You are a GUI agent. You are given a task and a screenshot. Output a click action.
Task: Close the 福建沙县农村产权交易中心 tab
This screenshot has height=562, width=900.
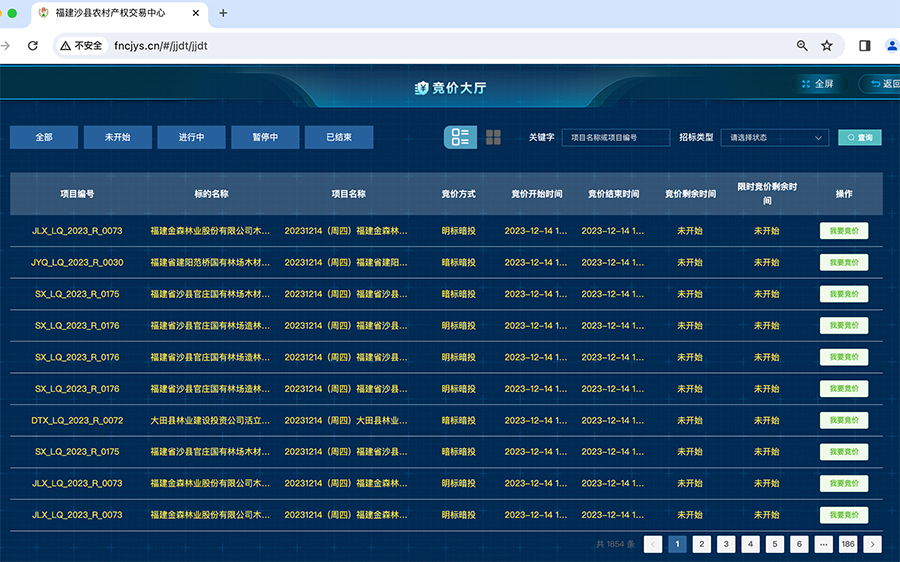pos(196,13)
